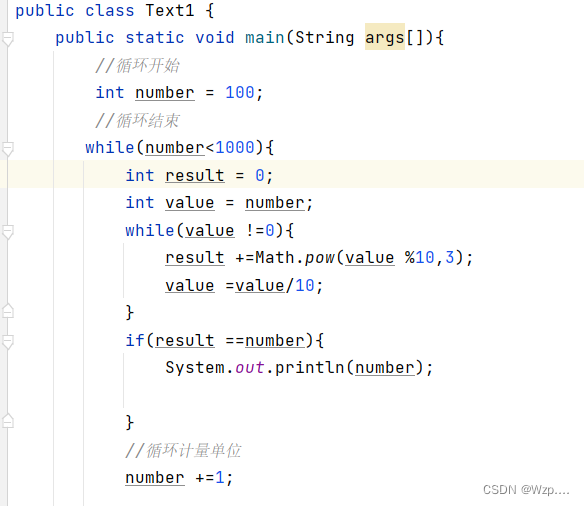Click the highlighted args parameter

coord(384,37)
